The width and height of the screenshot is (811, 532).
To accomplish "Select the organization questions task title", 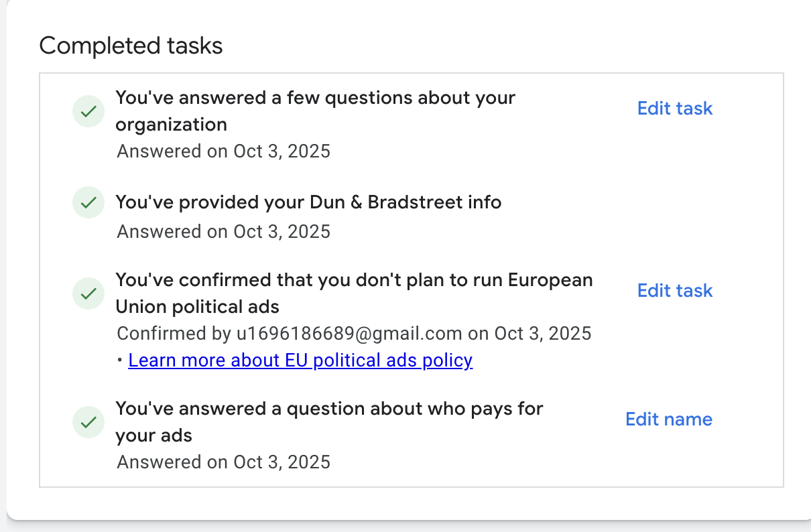I will tap(315, 111).
